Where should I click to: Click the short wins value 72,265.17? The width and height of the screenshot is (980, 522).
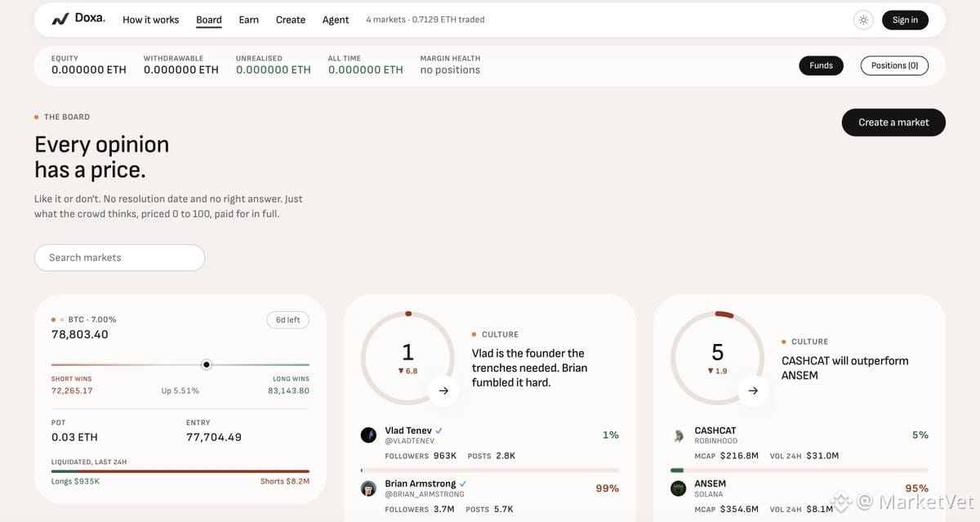pyautogui.click(x=72, y=390)
